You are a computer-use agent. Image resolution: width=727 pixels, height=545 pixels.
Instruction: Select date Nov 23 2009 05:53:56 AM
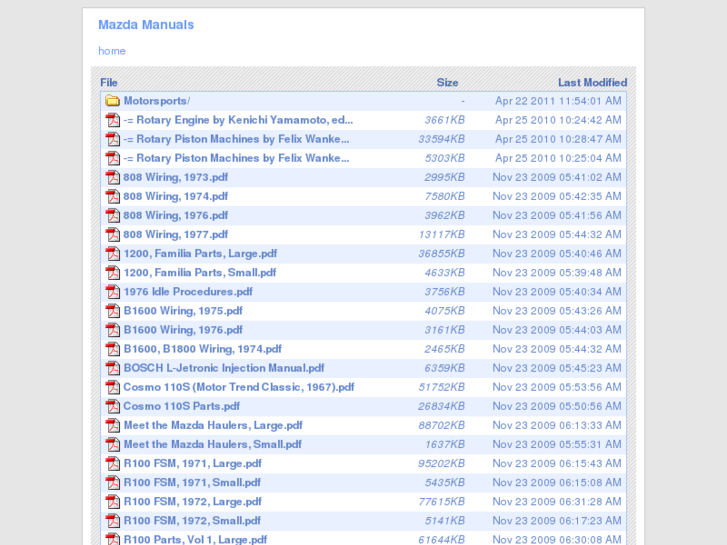(x=557, y=387)
